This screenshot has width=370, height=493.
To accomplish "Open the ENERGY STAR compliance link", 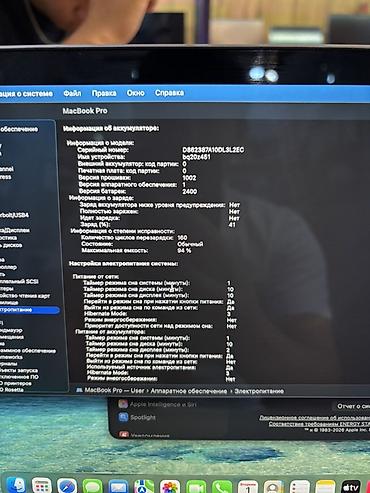I will click(319, 424).
